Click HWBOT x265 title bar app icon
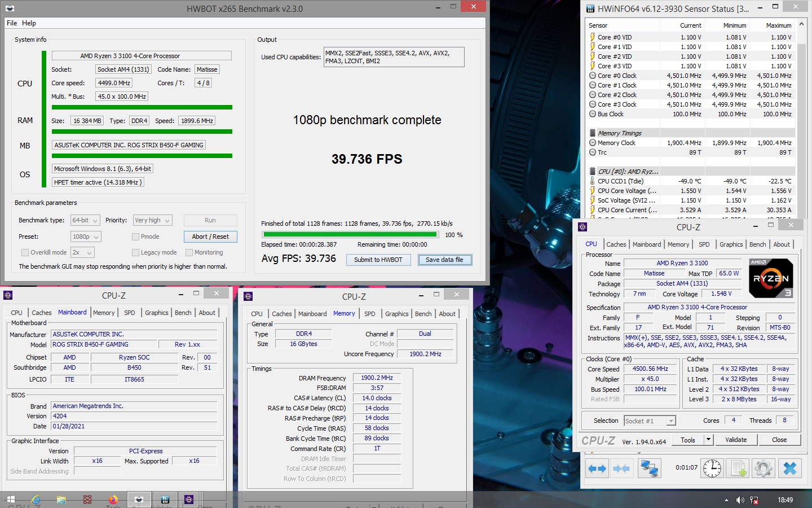This screenshot has width=812, height=508. pyautogui.click(x=9, y=8)
